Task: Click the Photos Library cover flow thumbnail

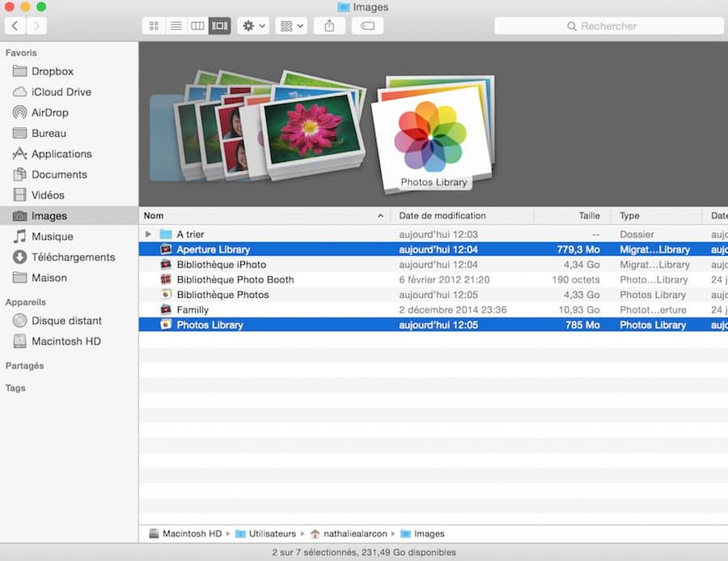Action: pyautogui.click(x=434, y=134)
